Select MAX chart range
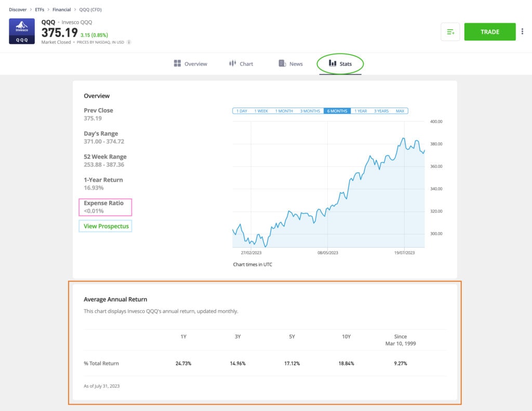Viewport: 532px width, 411px height. pos(400,111)
